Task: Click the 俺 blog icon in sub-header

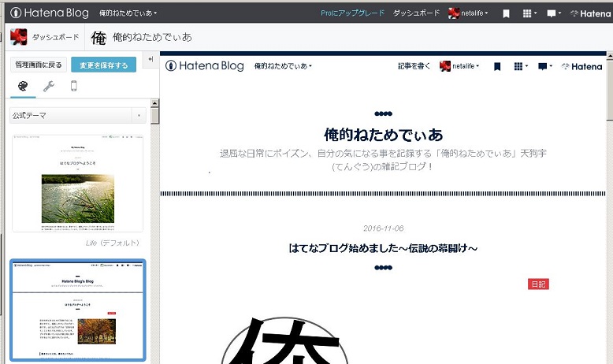Action: pyautogui.click(x=99, y=38)
